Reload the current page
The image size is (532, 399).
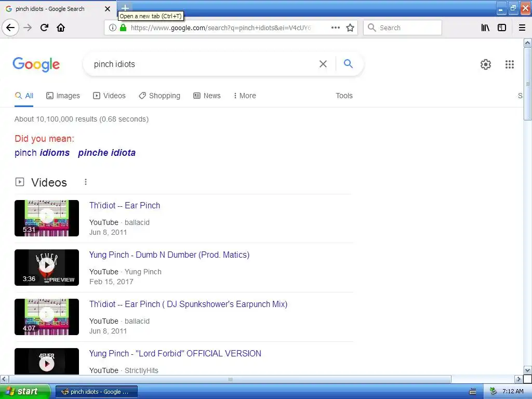(45, 28)
